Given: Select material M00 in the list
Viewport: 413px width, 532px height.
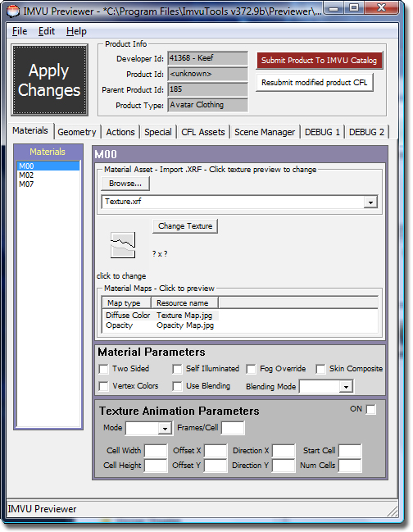Looking at the screenshot, I should coord(48,166).
